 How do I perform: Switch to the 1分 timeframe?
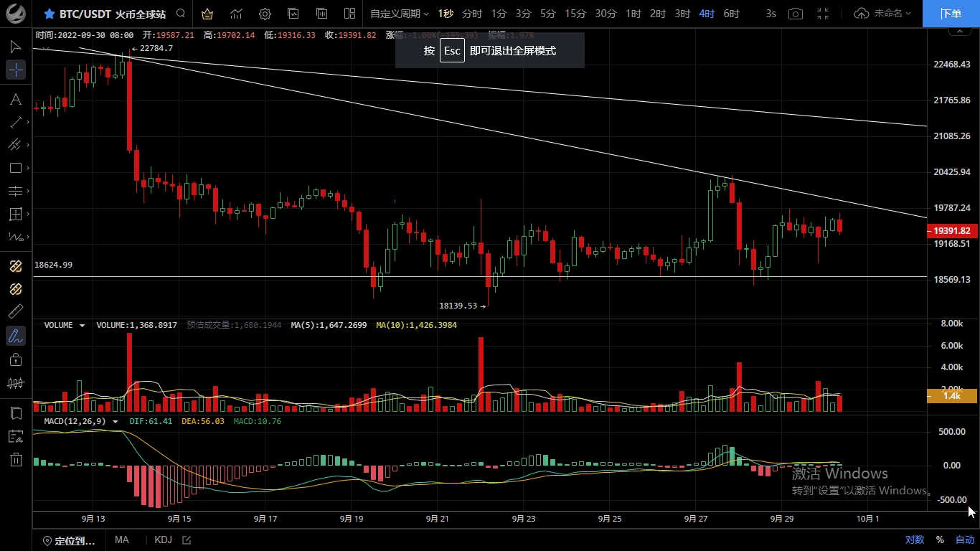(499, 14)
